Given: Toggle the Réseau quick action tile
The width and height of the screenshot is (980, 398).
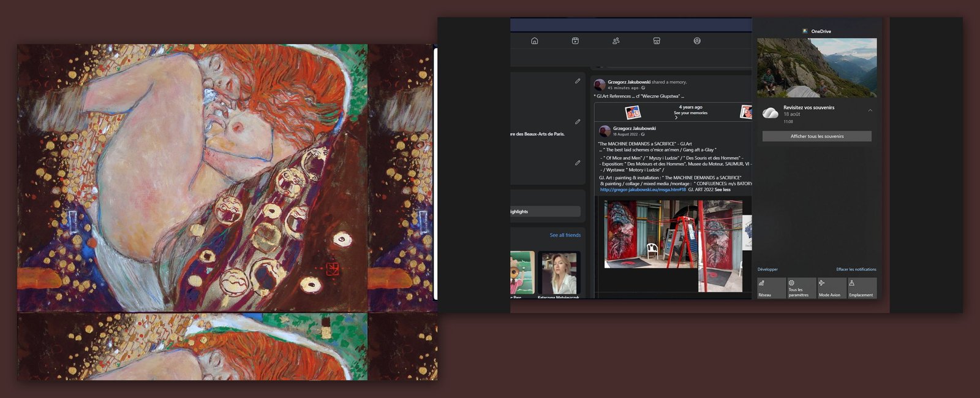Looking at the screenshot, I should point(771,288).
